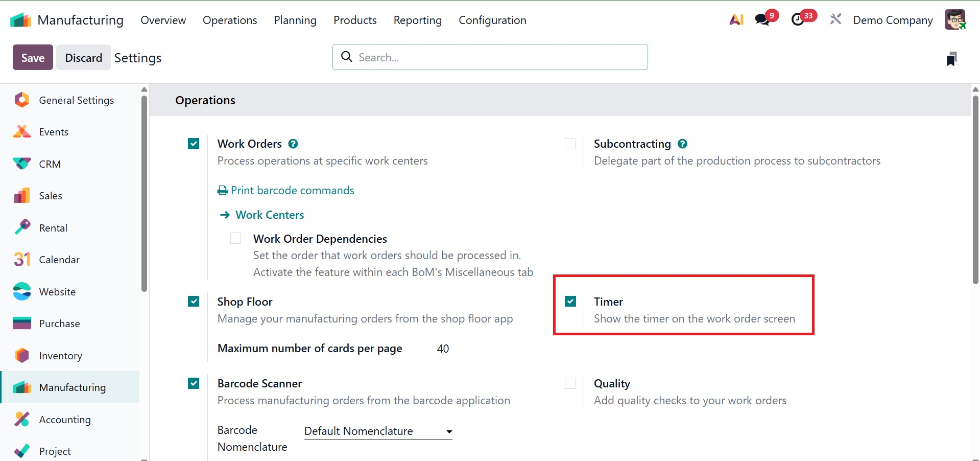Click the debug tools wrench icon
This screenshot has height=461, width=980.
pyautogui.click(x=835, y=20)
